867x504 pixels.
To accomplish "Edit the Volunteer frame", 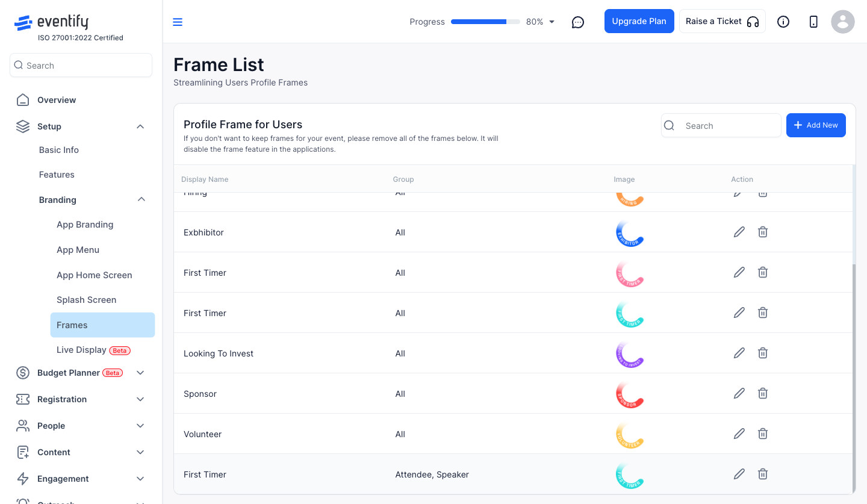I will tap(739, 434).
